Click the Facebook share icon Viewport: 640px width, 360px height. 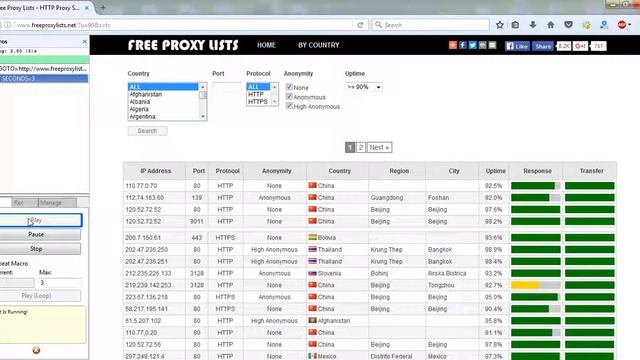(x=462, y=45)
